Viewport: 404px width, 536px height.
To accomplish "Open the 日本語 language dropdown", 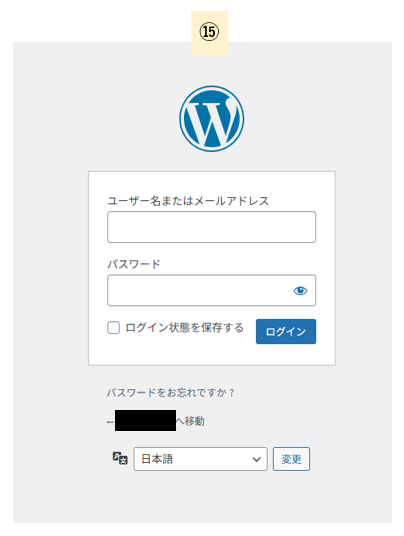I will (x=200, y=459).
